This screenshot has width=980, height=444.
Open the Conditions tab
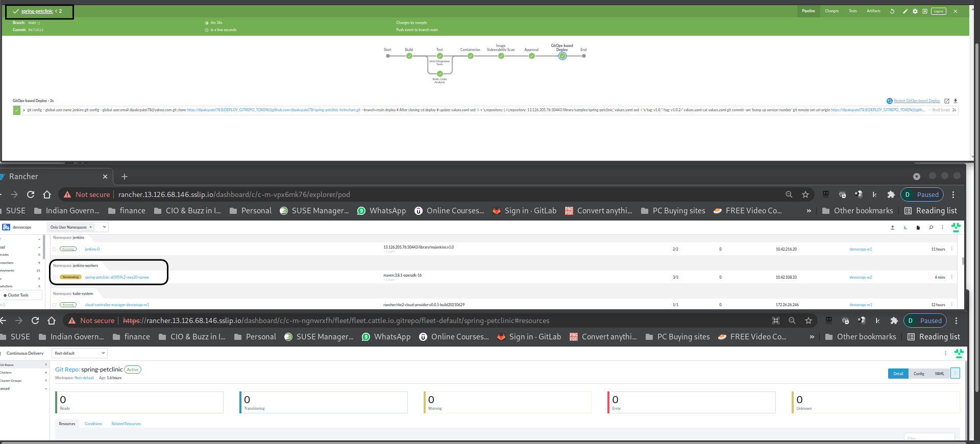click(93, 424)
